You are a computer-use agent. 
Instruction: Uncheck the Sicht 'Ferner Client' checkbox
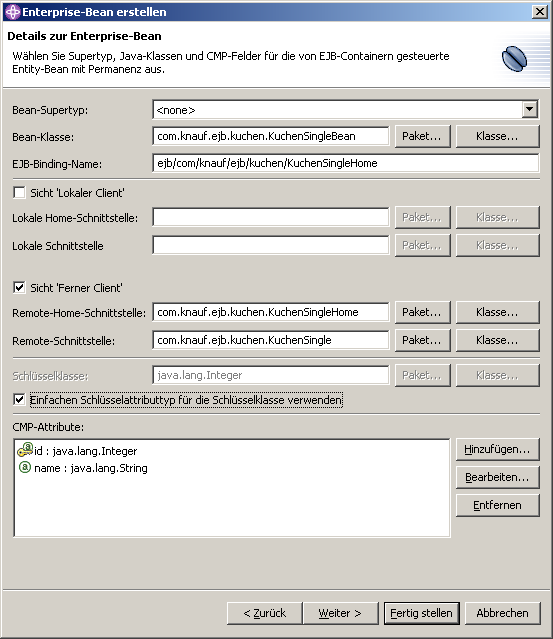pyautogui.click(x=19, y=287)
